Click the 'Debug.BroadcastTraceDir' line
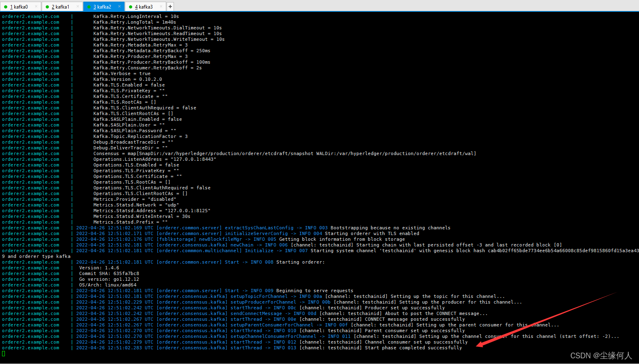 point(133,142)
